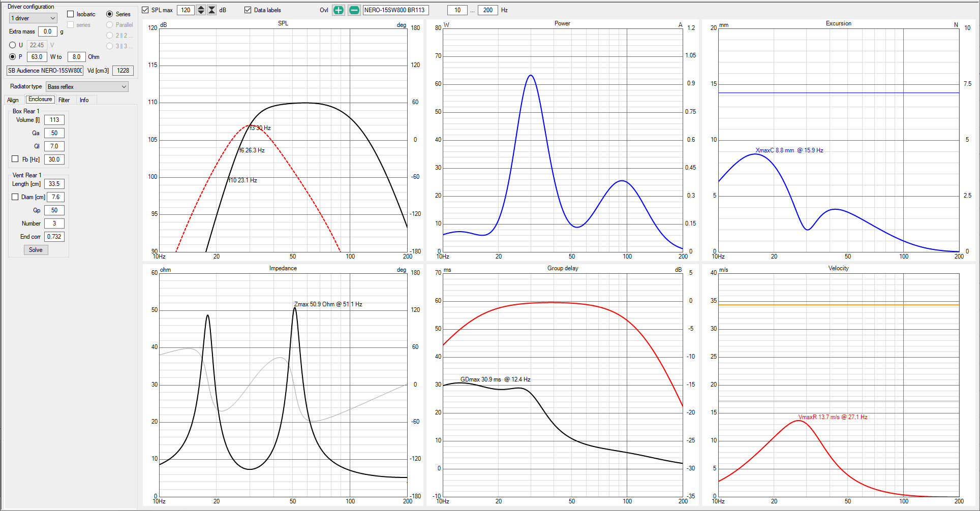Enable the Isobaric checkbox
980x511 pixels.
71,14
